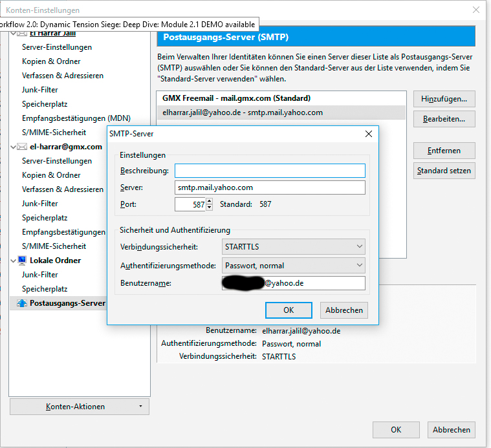Select the el-harrar@gmx.com account
Viewport: 491px width, 448px height.
66,147
